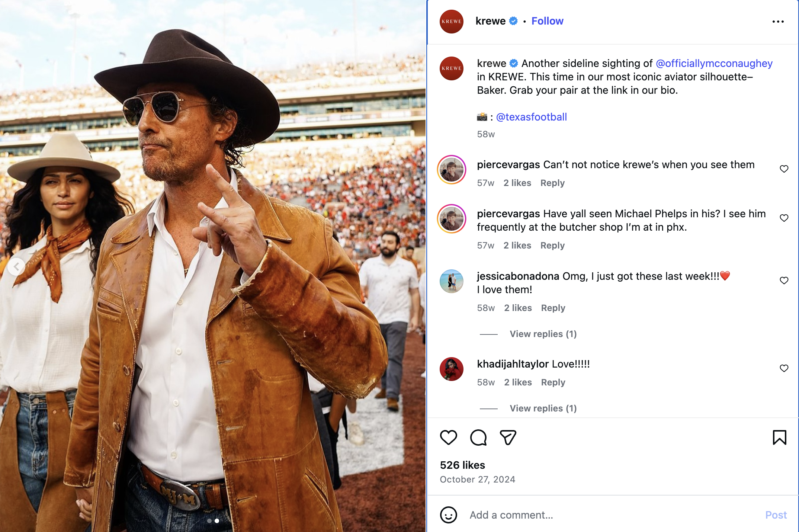Screen dimensions: 799x532
Task: Go to previous photo in carousel
Action: [x=16, y=266]
